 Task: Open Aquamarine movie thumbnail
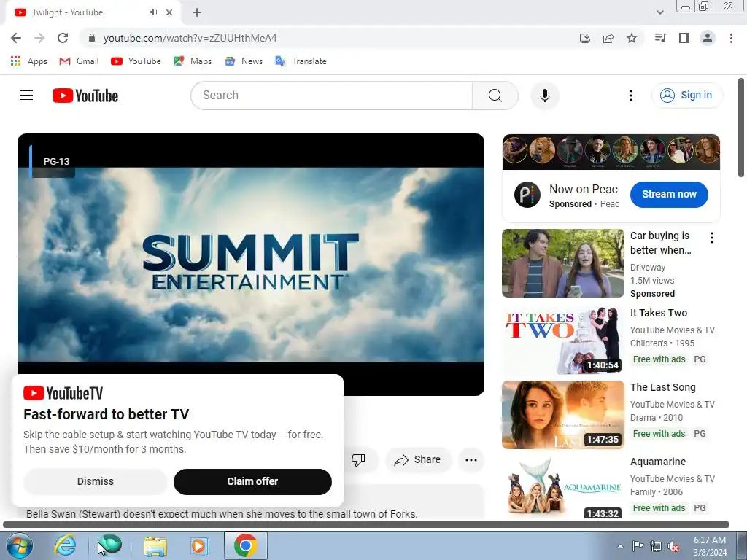click(562, 486)
